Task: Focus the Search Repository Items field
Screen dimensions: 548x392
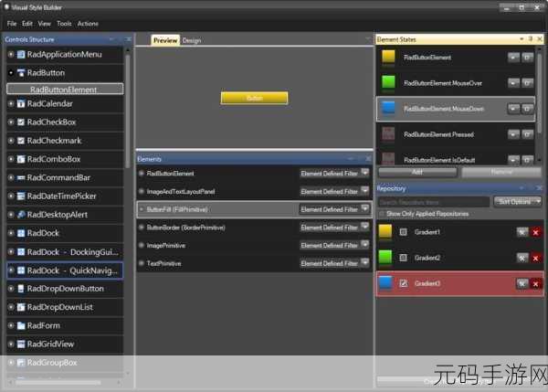Action: [x=434, y=202]
